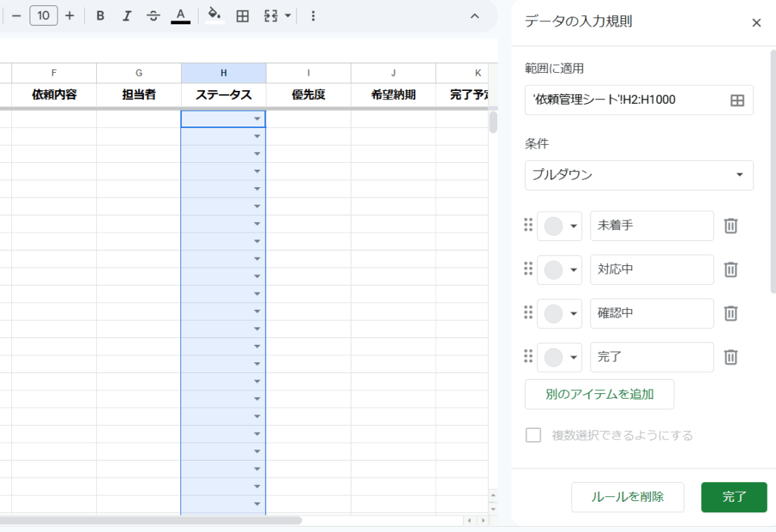776x532 pixels.
Task: Apply italic formatting
Action: [127, 16]
